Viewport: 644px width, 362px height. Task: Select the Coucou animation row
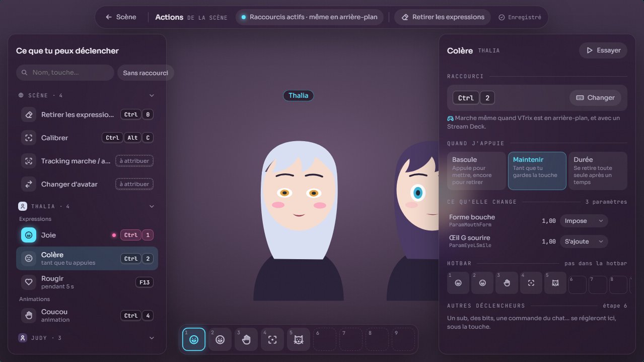(87, 316)
